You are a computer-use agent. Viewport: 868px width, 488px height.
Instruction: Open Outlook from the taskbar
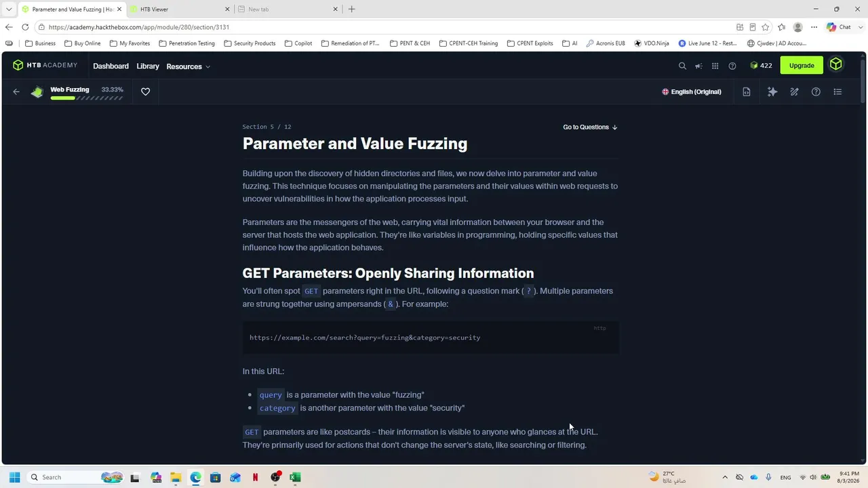[x=235, y=477]
